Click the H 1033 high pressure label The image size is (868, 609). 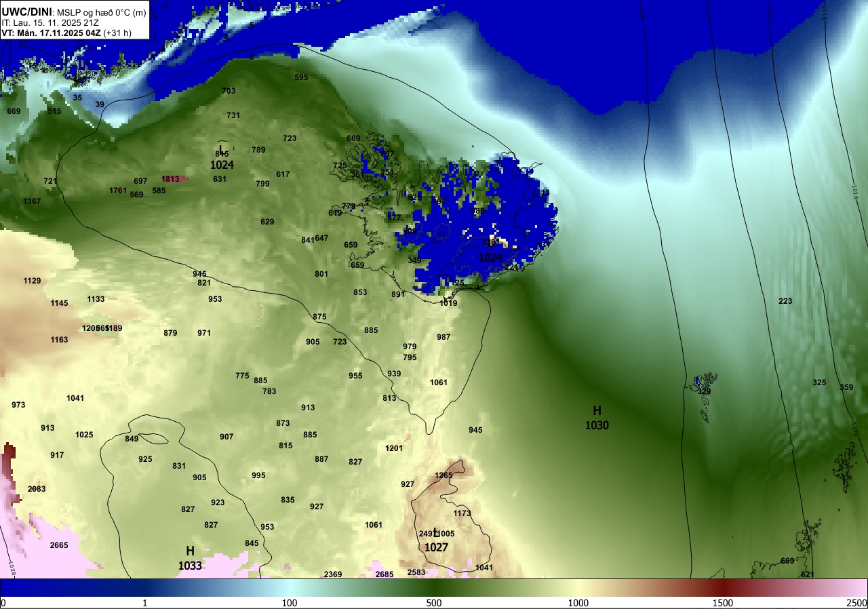(190, 558)
